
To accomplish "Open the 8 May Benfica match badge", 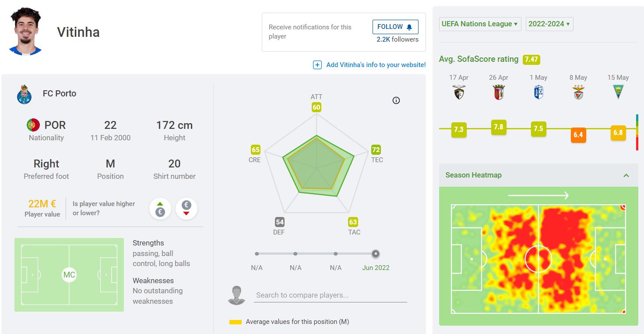I will [578, 92].
